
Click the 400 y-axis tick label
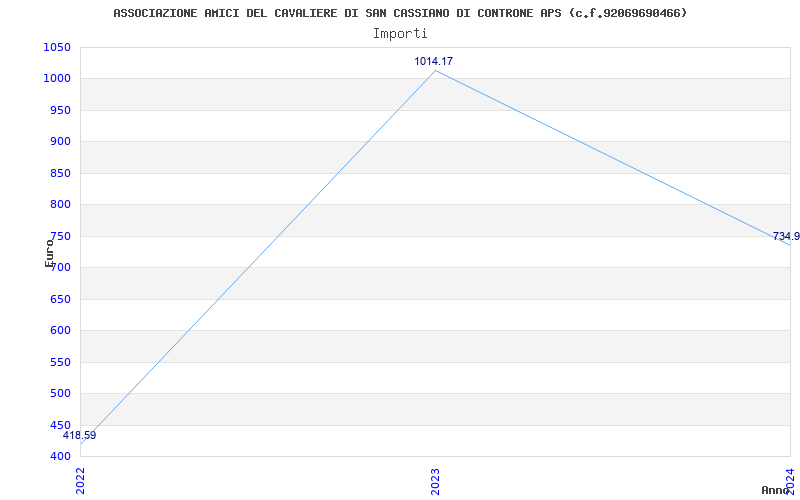click(x=60, y=457)
